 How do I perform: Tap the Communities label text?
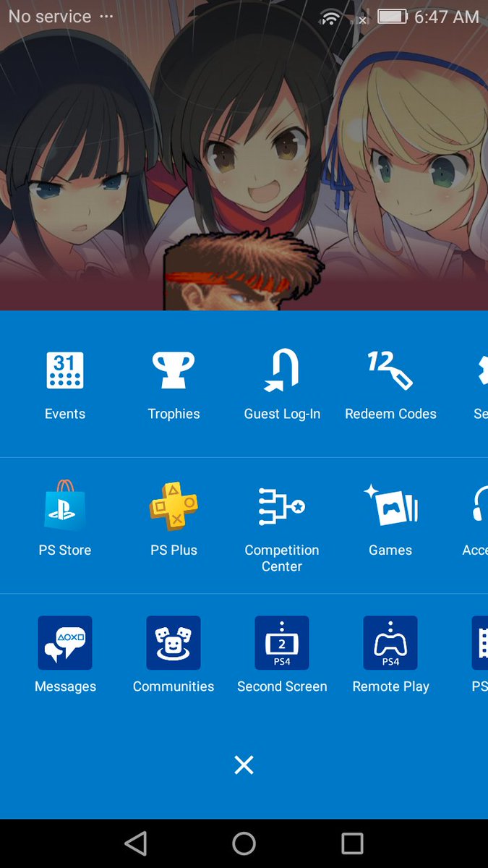click(174, 686)
